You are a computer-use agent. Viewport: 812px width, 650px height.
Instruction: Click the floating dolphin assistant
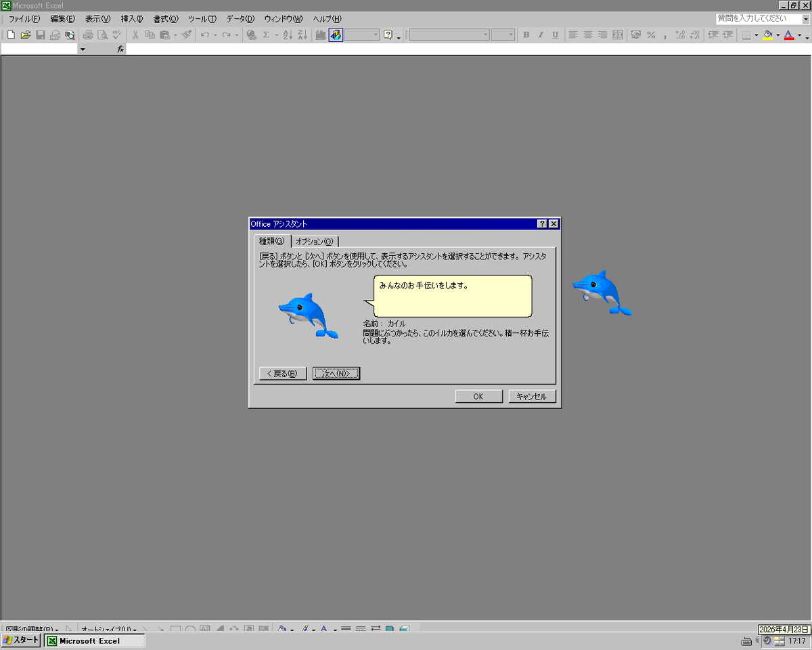click(x=602, y=292)
